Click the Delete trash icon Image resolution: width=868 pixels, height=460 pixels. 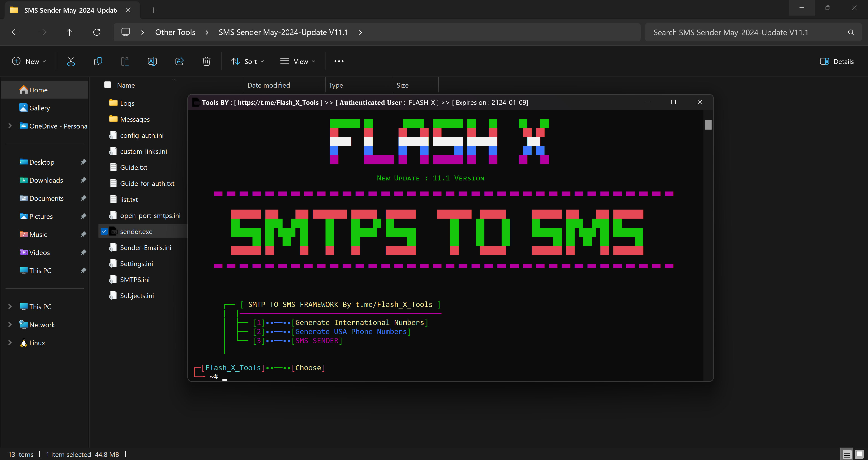point(207,61)
